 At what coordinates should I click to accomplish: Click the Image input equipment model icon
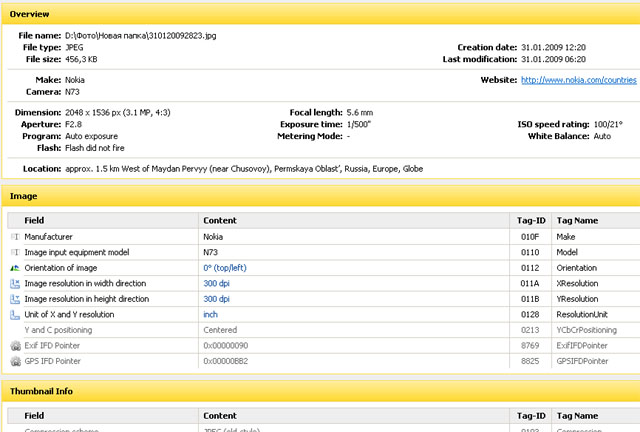pyautogui.click(x=14, y=253)
